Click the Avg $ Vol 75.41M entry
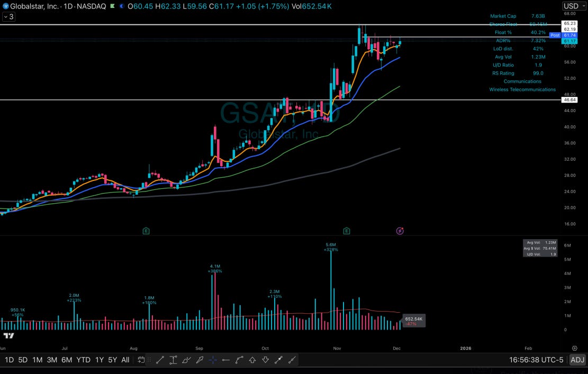The image size is (588, 374). pyautogui.click(x=540, y=249)
